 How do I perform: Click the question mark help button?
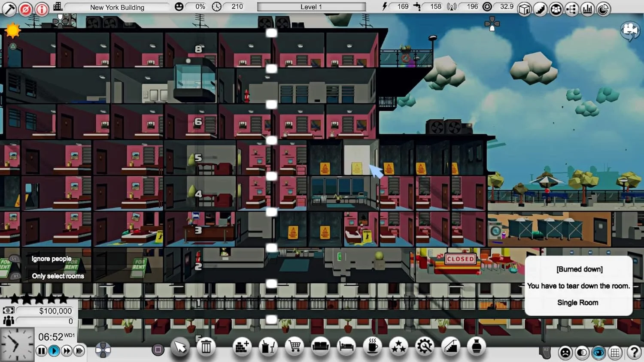point(634,353)
